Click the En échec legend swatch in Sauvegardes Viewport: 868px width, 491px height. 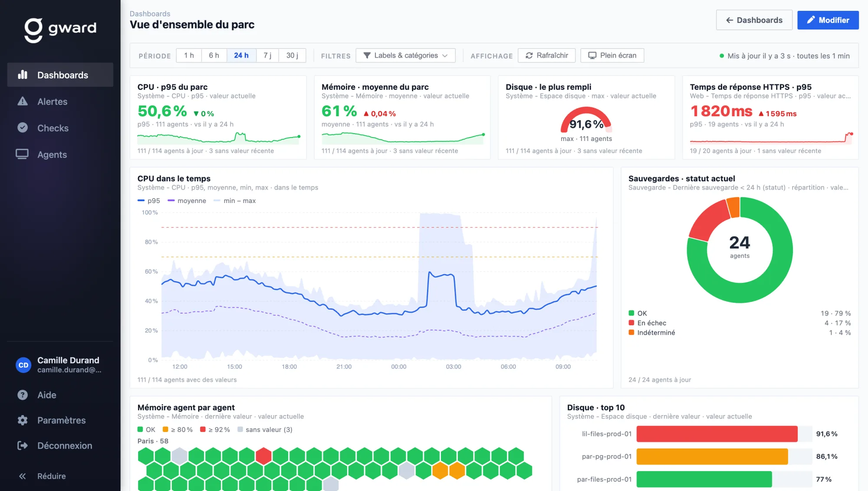coord(631,323)
